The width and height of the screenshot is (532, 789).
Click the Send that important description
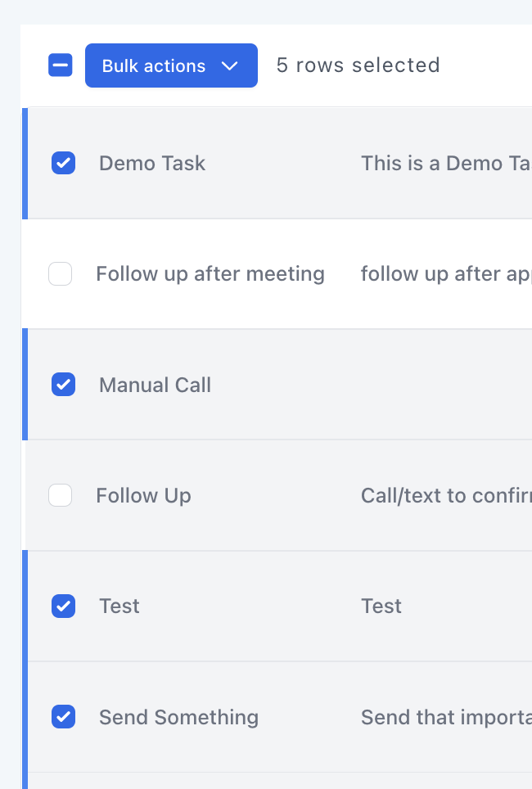point(446,717)
